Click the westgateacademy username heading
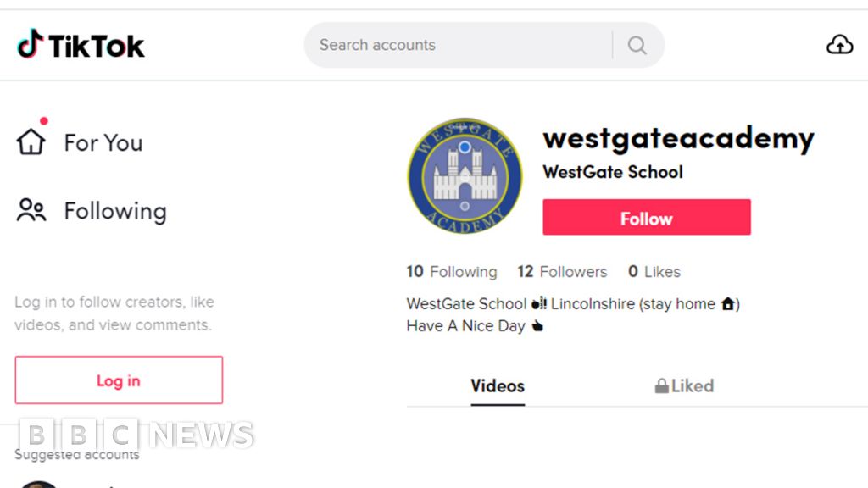This screenshot has height=488, width=868. [x=678, y=138]
